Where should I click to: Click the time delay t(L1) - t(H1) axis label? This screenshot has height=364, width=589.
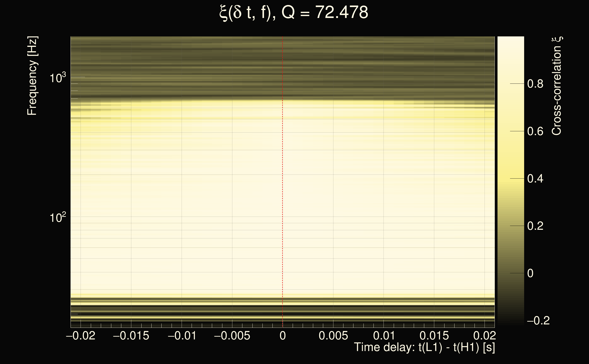(x=424, y=347)
